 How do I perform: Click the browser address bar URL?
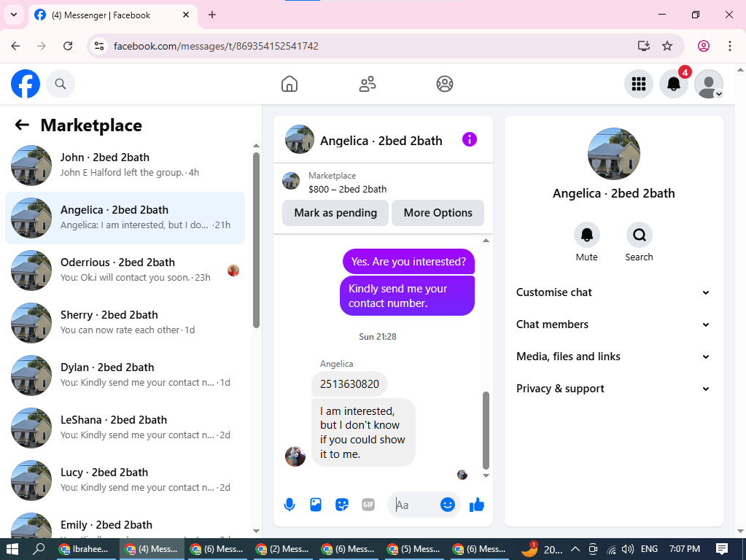216,46
